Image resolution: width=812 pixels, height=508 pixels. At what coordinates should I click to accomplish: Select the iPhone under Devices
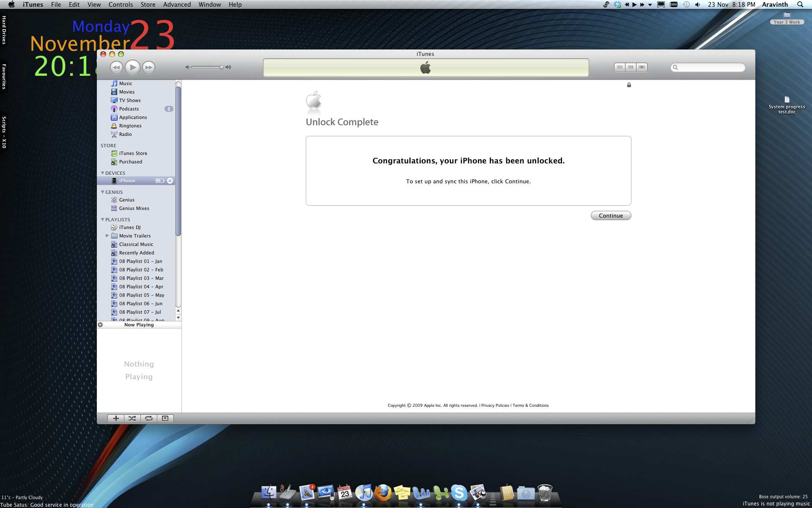coord(127,181)
